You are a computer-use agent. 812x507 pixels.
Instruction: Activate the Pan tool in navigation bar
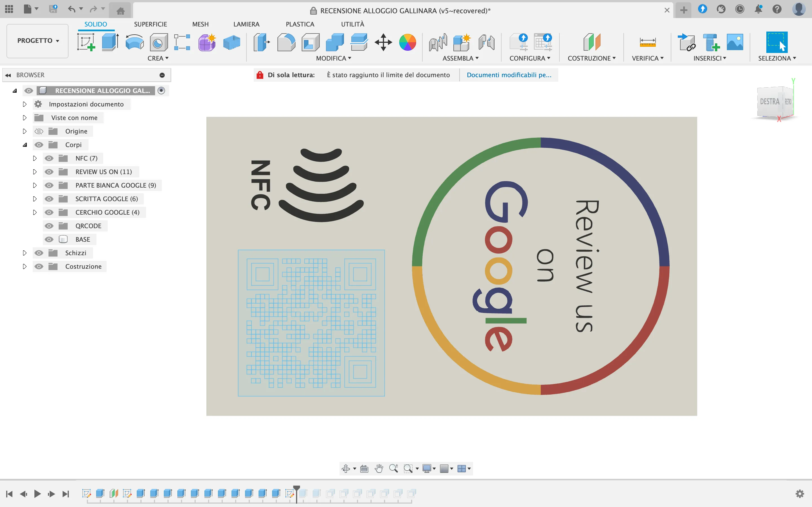379,468
